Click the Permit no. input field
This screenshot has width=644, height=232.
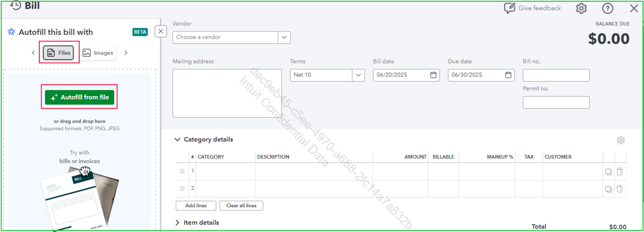tap(556, 102)
